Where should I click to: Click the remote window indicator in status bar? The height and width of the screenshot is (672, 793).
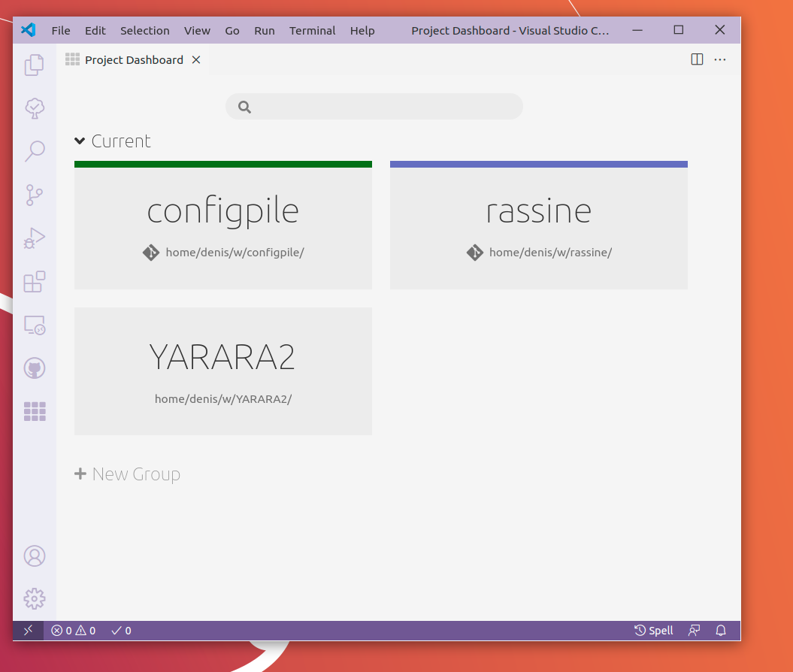29,631
